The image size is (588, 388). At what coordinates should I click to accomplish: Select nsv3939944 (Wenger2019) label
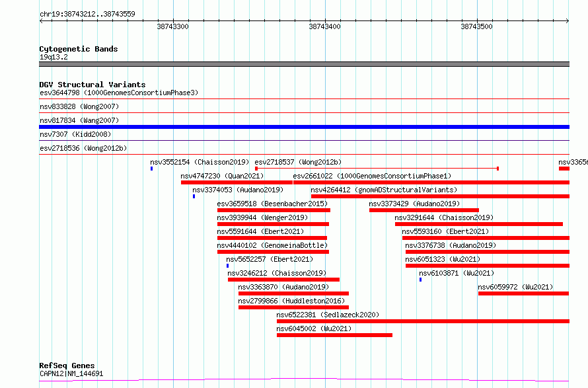click(262, 217)
